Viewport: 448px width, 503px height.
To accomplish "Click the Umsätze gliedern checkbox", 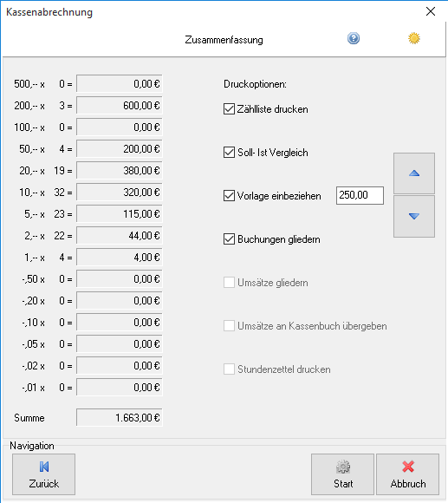I will [229, 283].
